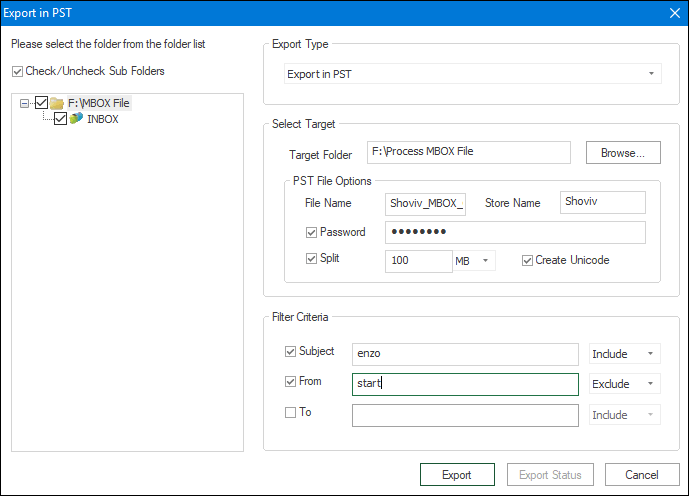This screenshot has height=496, width=689.
Task: Click the Export button
Action: click(x=457, y=474)
